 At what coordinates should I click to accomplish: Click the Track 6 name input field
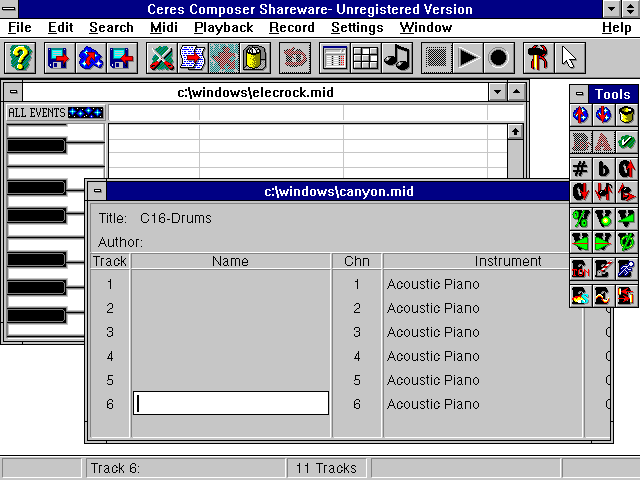pos(231,404)
